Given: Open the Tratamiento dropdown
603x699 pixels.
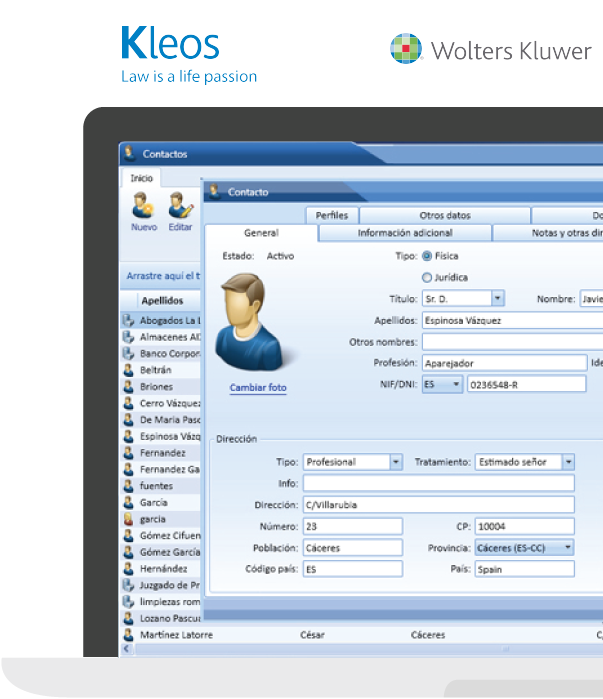Looking at the screenshot, I should click(568, 462).
